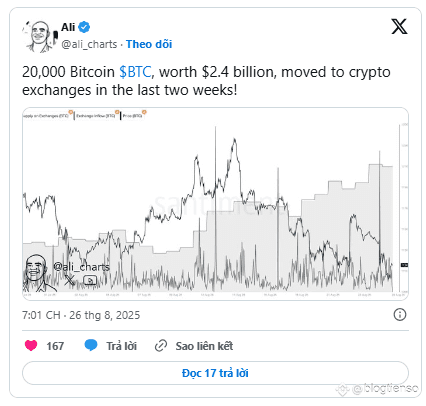The image size is (426, 406).
Task: Open Ali's profile avatar picture
Action: (x=39, y=36)
